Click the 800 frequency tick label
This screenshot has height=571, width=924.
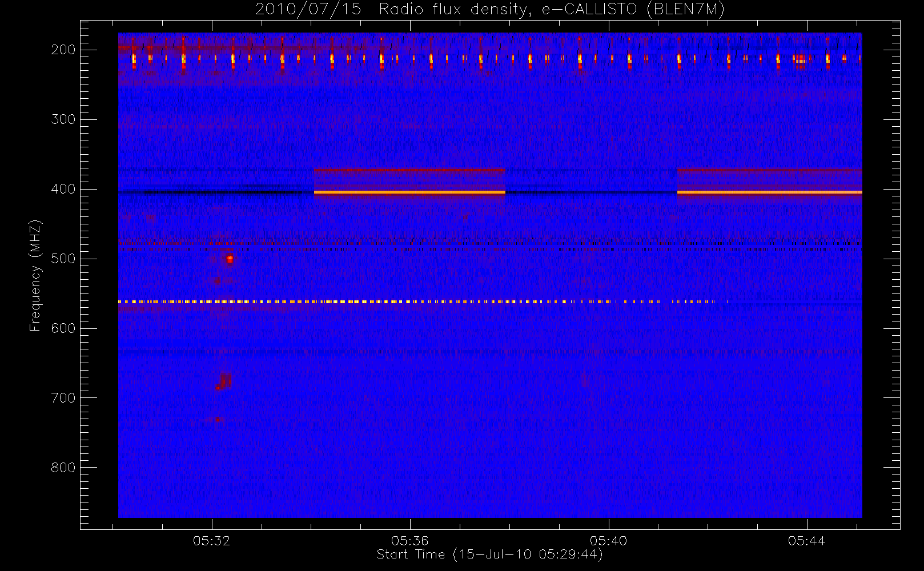click(x=63, y=468)
